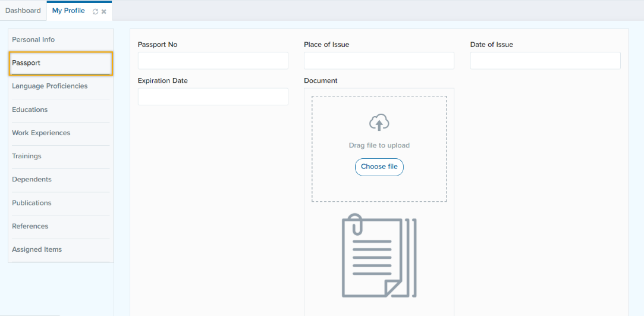The width and height of the screenshot is (644, 316).
Task: Open the Educations section
Action: click(30, 109)
